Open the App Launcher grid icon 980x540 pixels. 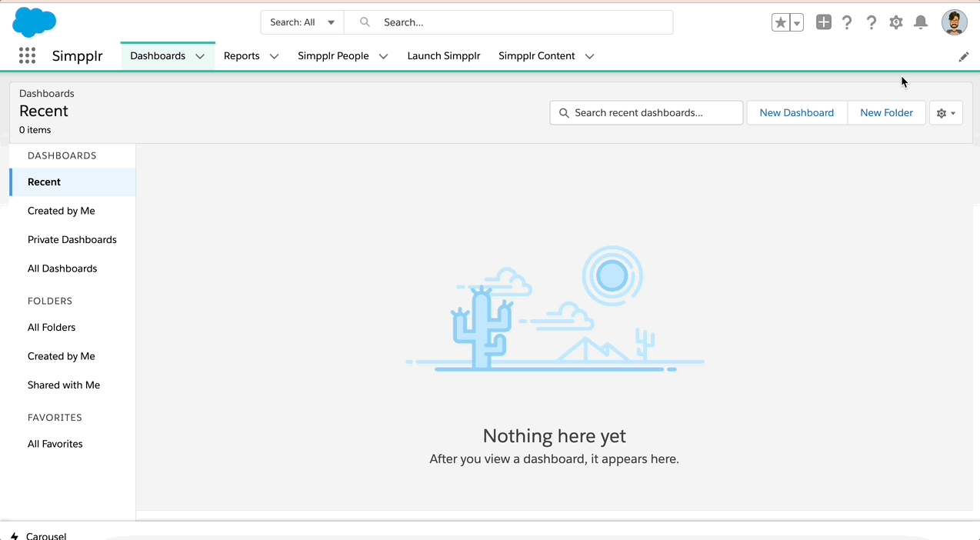[27, 55]
